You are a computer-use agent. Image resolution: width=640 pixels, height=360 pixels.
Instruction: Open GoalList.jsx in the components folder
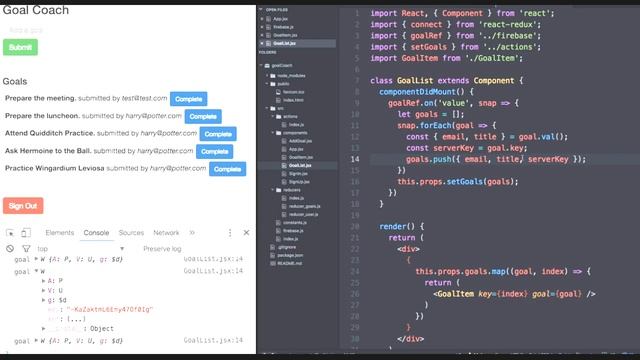(300, 166)
